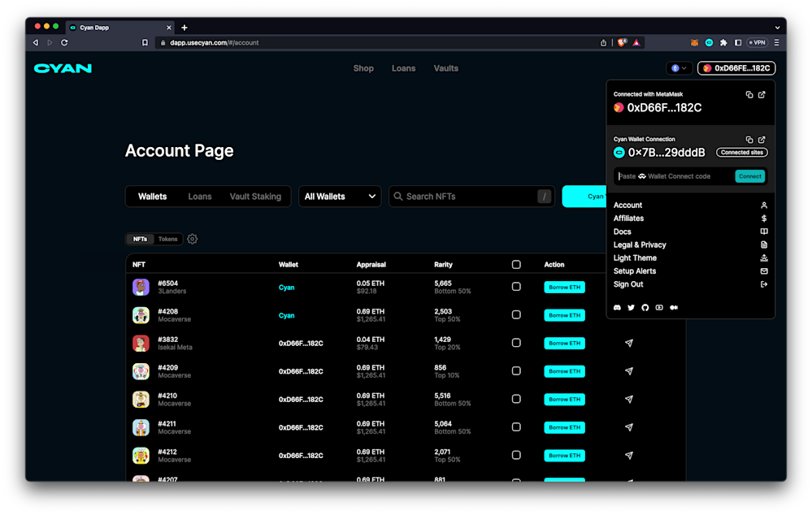Screen dimensions: 812x515
Task: Copy the MetaMask wallet address
Action: 749,95
